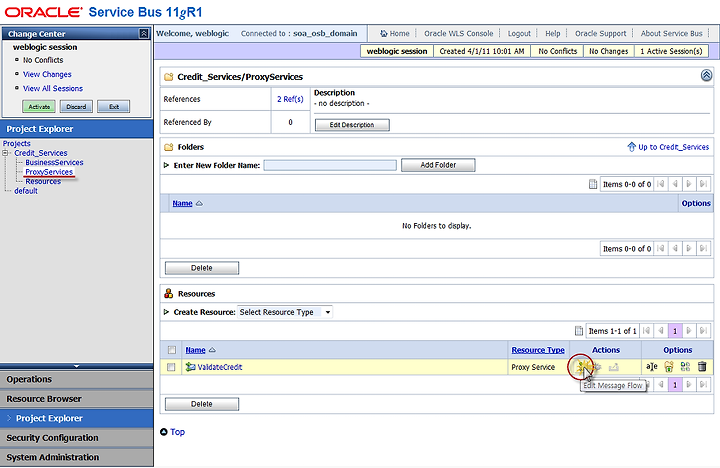The width and height of the screenshot is (720, 468).
Task: Open System Administration section
Action: (x=76, y=457)
